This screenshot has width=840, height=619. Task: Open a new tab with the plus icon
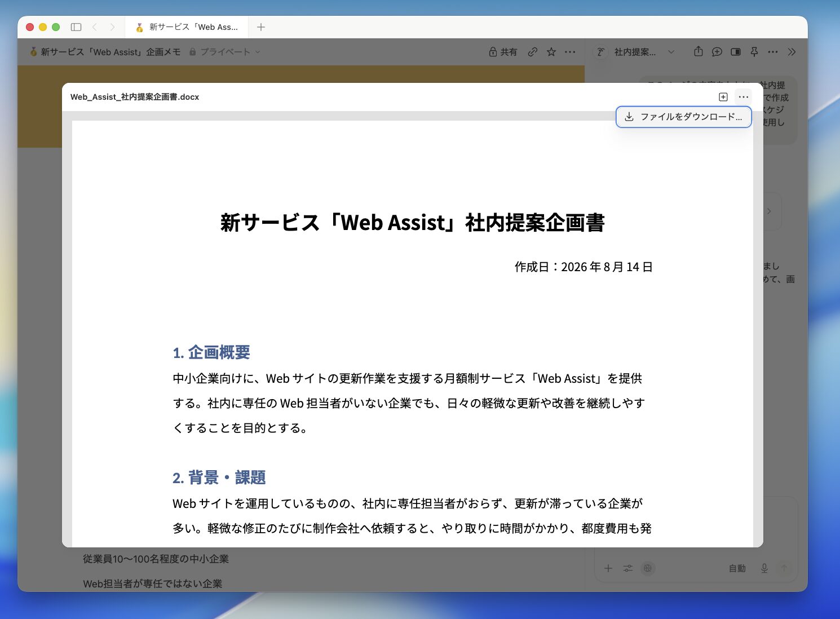261,27
